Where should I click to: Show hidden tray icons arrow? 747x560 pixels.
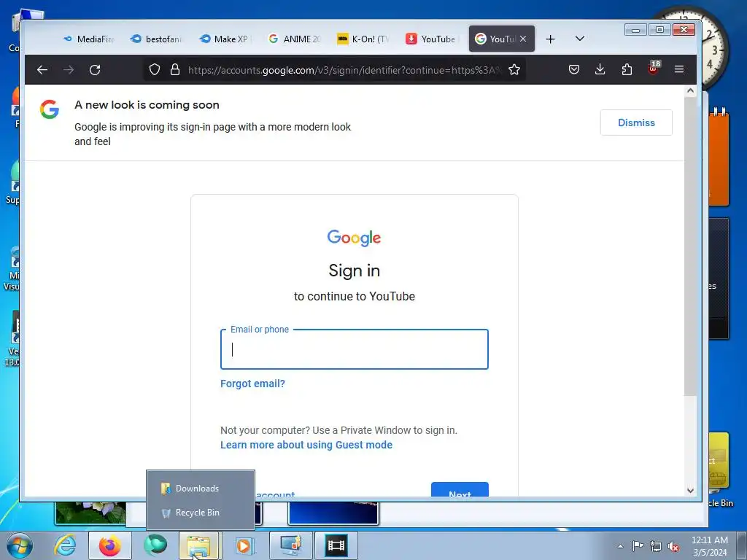pyautogui.click(x=620, y=546)
